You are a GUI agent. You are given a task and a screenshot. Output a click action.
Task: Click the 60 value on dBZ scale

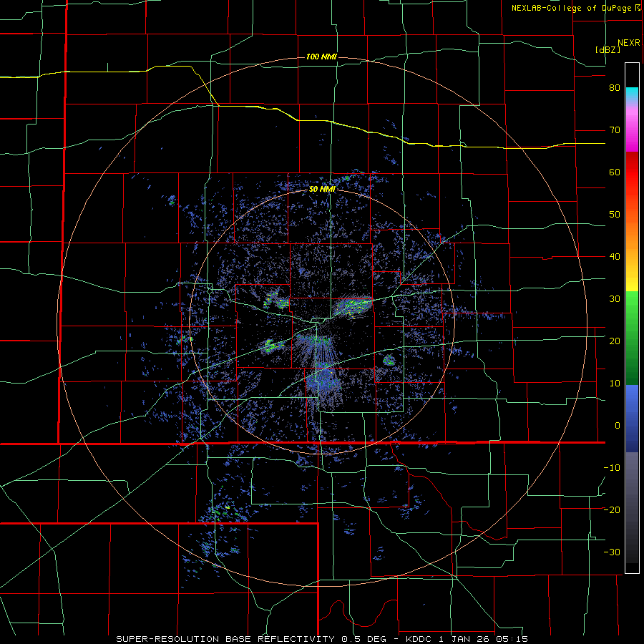(x=615, y=172)
